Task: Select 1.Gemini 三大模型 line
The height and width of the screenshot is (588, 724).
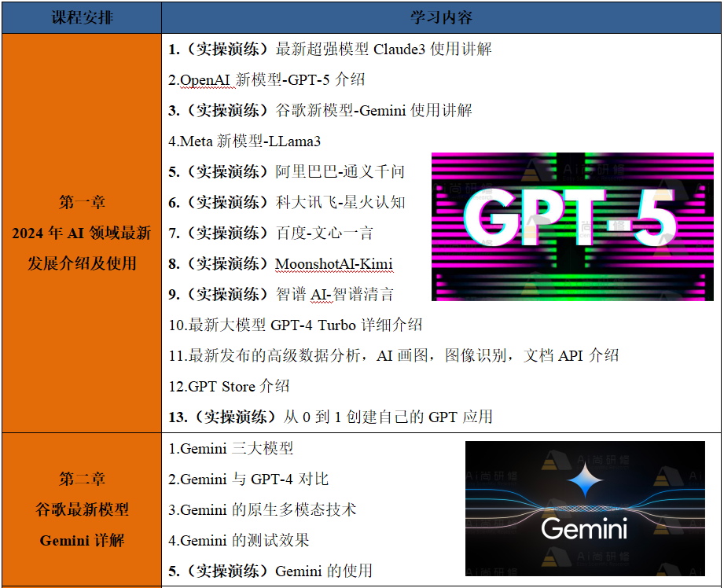Action: 230,449
